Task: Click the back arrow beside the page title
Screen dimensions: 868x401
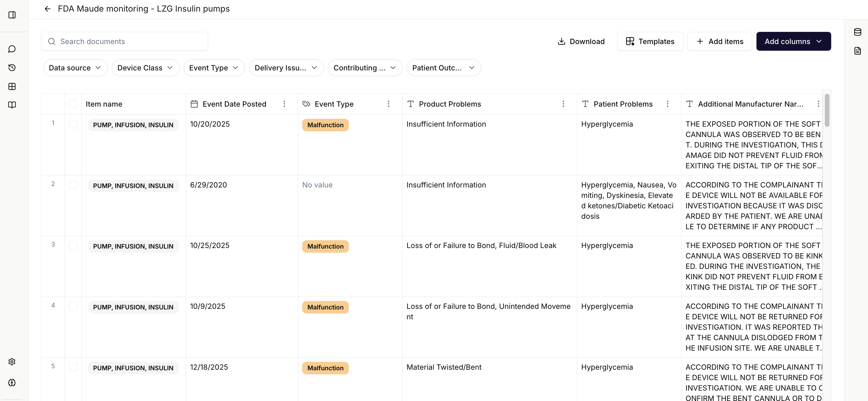Action: pos(48,9)
